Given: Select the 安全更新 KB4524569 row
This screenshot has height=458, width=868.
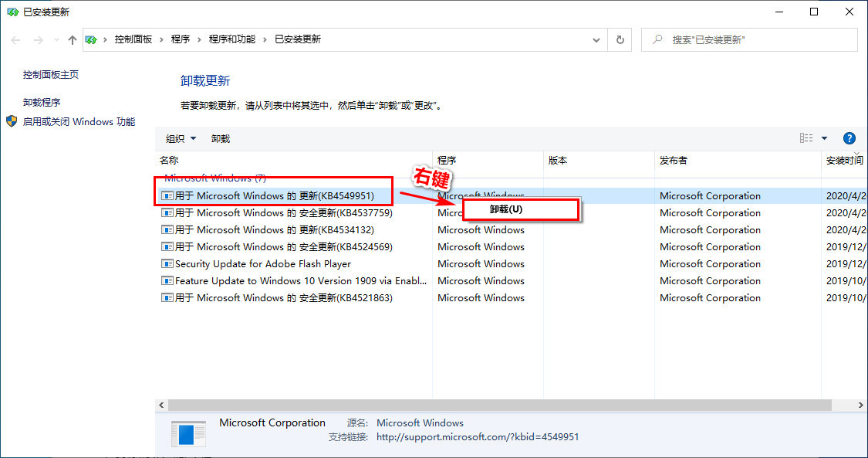Looking at the screenshot, I should pyautogui.click(x=512, y=246).
